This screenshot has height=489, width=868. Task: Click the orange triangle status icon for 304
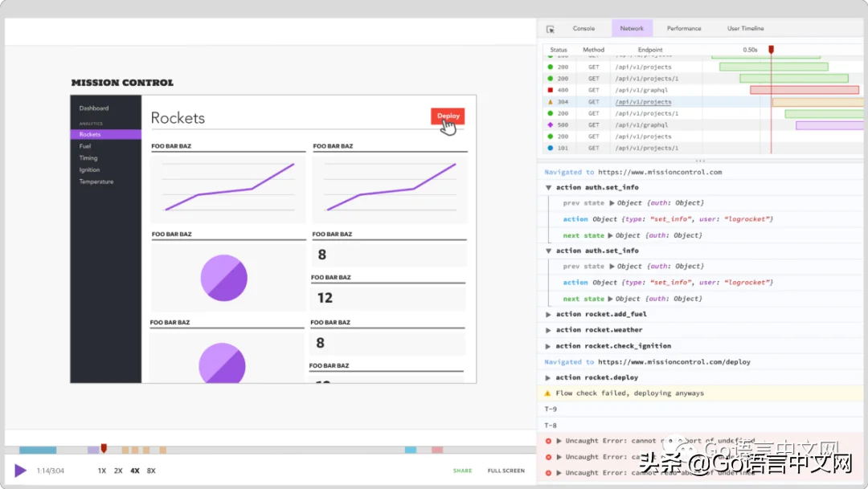coord(551,102)
